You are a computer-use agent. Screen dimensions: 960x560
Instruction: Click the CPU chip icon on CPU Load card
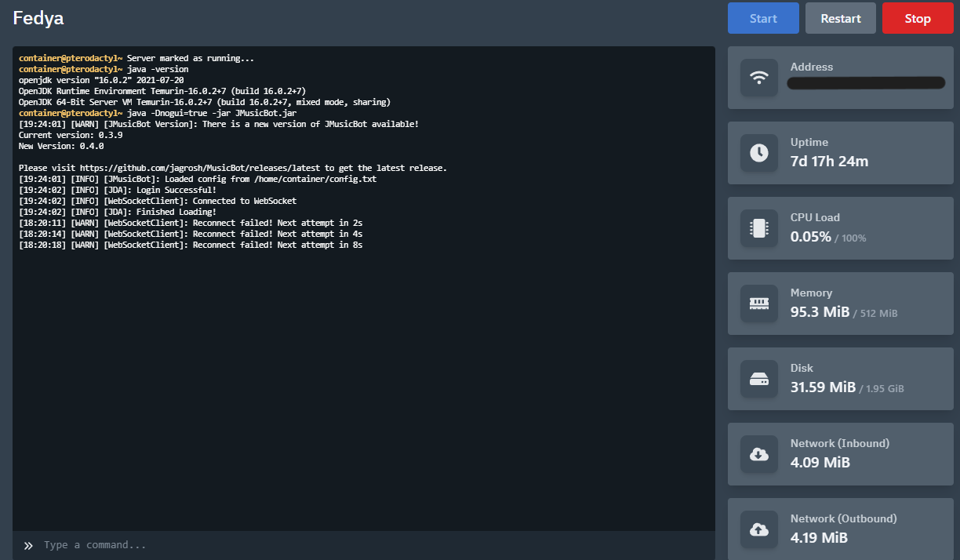(758, 228)
